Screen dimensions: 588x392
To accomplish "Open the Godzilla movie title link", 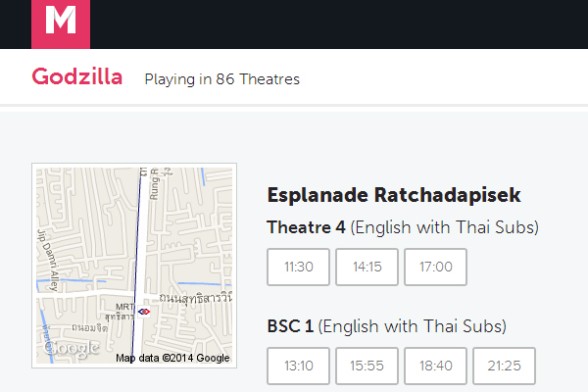I will 77,77.
